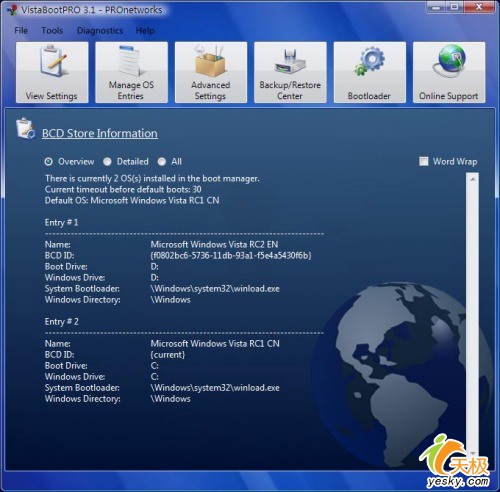Click 'Microsoft Windows Vista RC1 CN' in Entry 2

click(x=215, y=344)
